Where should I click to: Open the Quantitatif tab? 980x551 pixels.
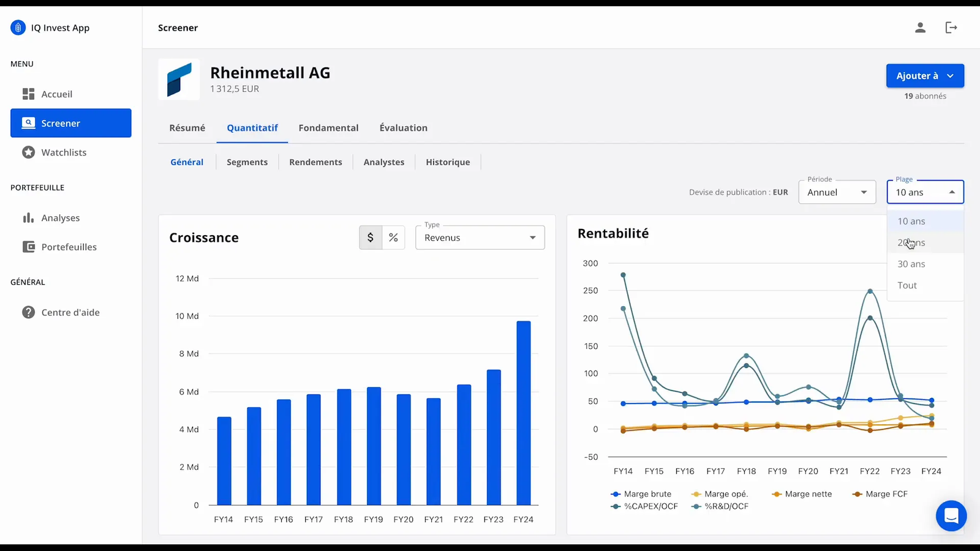[x=252, y=128]
